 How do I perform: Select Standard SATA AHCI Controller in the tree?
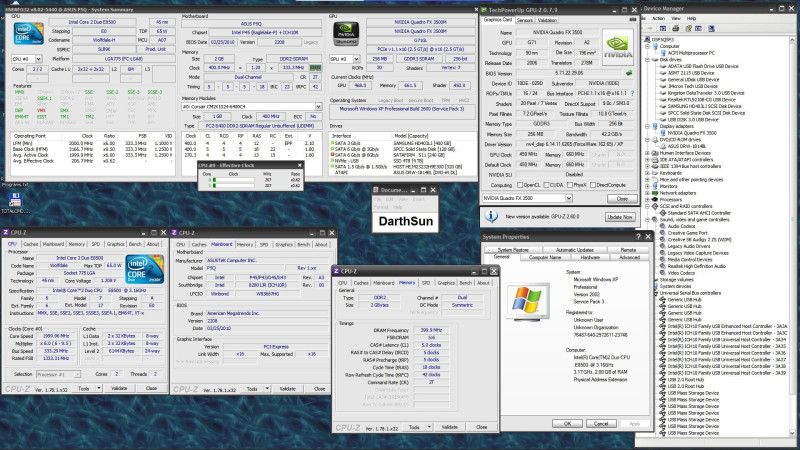(699, 213)
